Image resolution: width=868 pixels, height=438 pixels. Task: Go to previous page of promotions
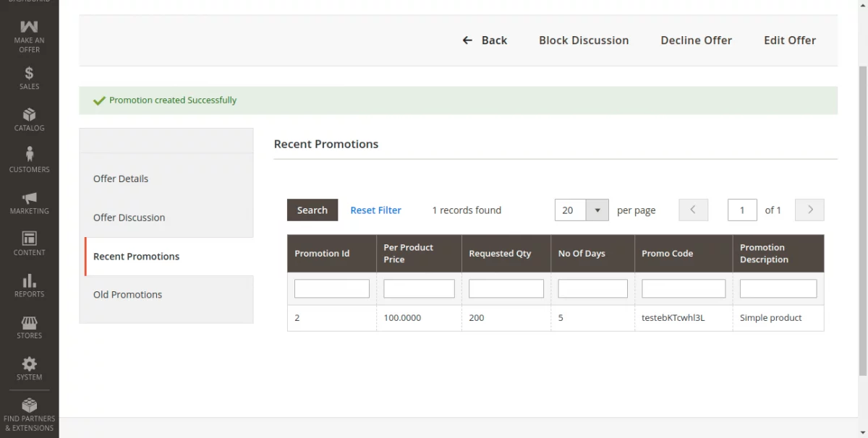[x=693, y=210]
